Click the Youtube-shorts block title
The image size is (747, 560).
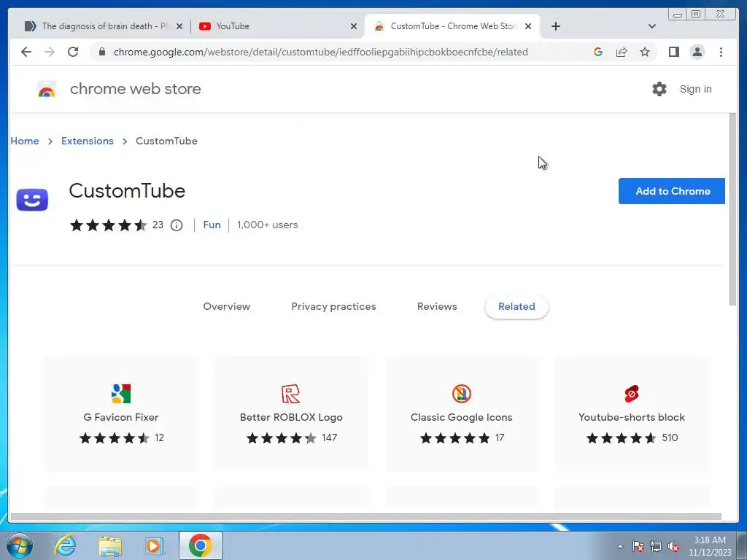pyautogui.click(x=632, y=417)
